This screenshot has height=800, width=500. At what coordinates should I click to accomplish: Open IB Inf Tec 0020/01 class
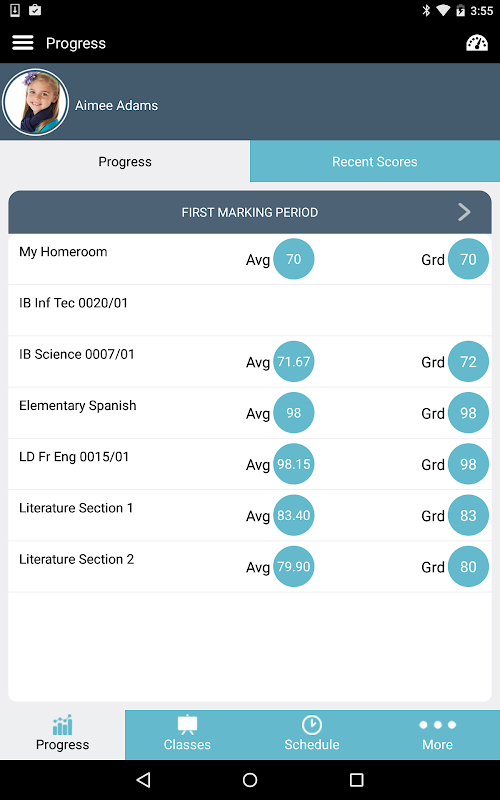pyautogui.click(x=250, y=310)
